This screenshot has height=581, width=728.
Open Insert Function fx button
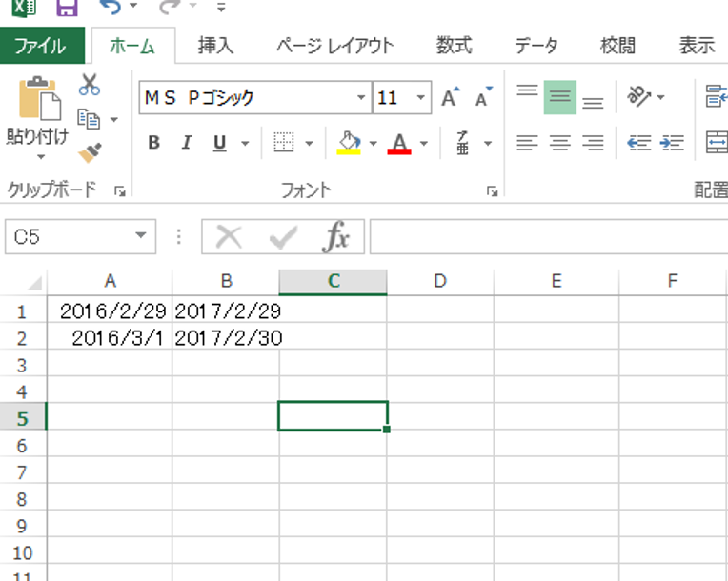tap(336, 236)
